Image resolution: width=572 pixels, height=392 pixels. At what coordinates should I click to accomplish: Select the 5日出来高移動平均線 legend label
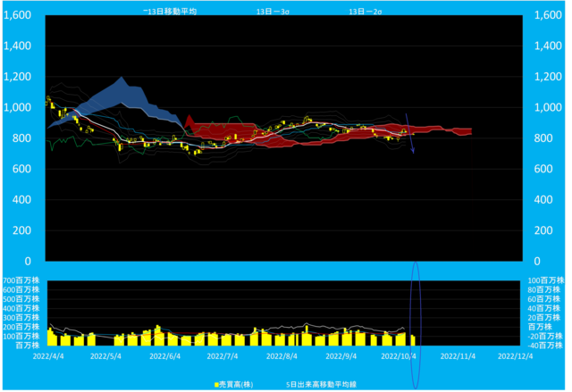tap(321, 384)
